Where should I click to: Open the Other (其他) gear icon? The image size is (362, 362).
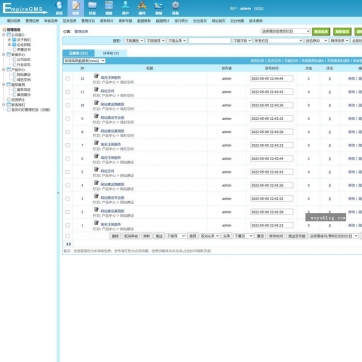point(175,8)
